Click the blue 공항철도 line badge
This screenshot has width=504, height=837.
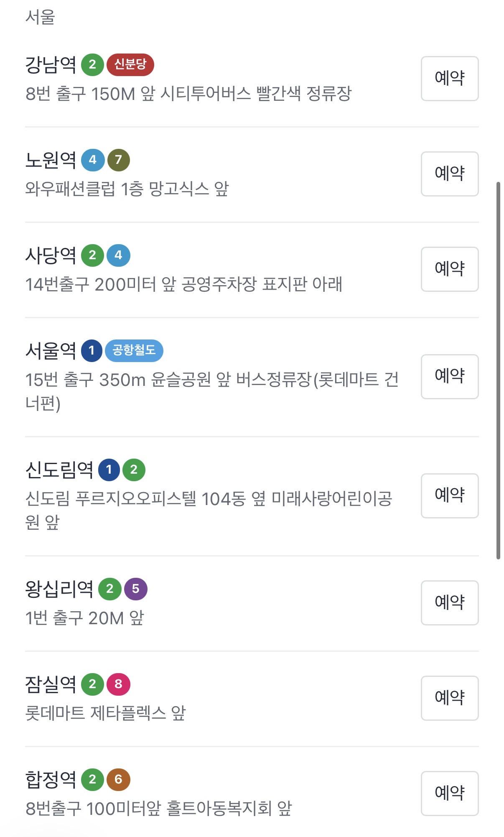[x=134, y=350]
